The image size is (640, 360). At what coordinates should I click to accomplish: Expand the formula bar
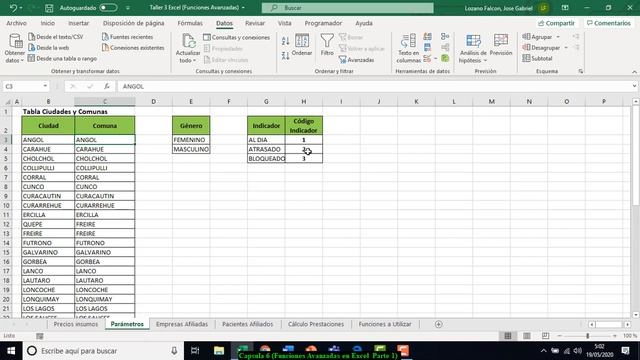tap(634, 86)
